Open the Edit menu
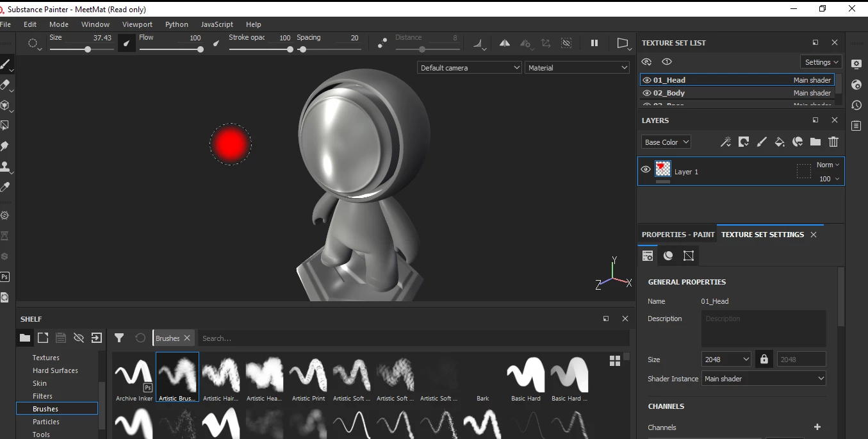This screenshot has height=439, width=868. pos(30,24)
